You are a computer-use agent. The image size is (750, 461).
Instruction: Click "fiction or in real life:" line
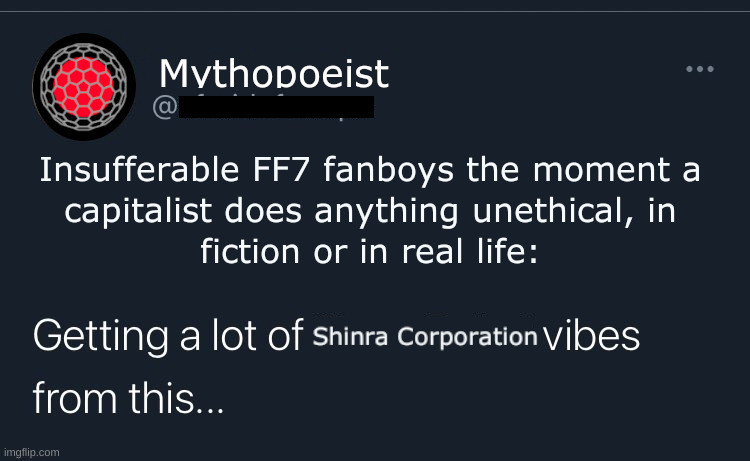pyautogui.click(x=369, y=252)
